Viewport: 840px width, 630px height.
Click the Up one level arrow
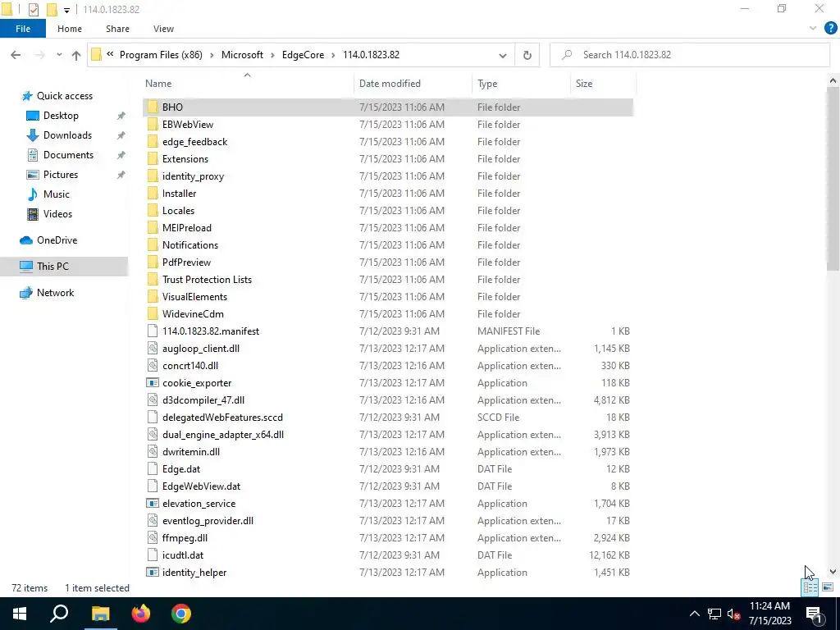(x=76, y=55)
